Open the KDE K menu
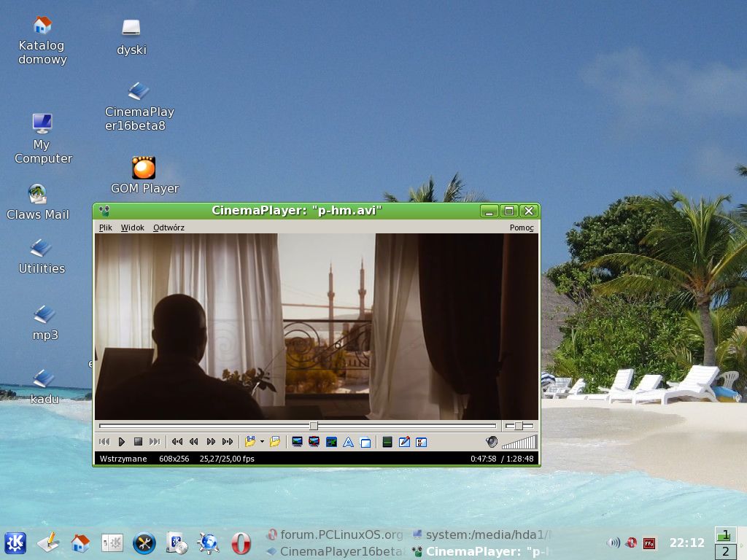Screen dimensions: 747x560 pyautogui.click(x=15, y=542)
